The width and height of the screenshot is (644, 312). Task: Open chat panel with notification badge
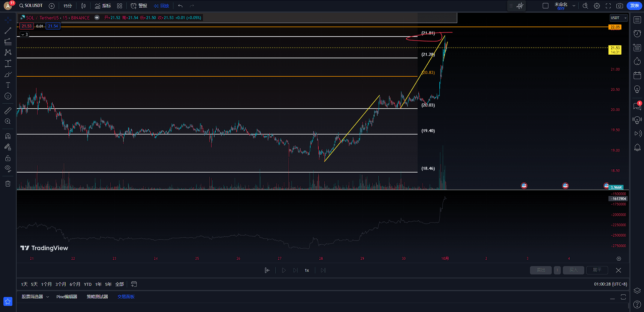pos(637,106)
